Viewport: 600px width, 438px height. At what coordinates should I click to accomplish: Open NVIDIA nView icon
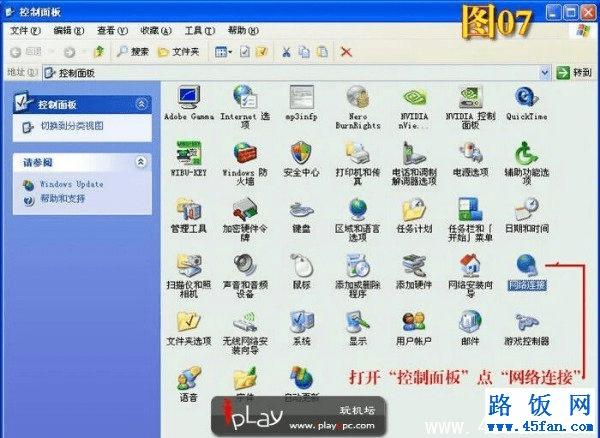(414, 97)
